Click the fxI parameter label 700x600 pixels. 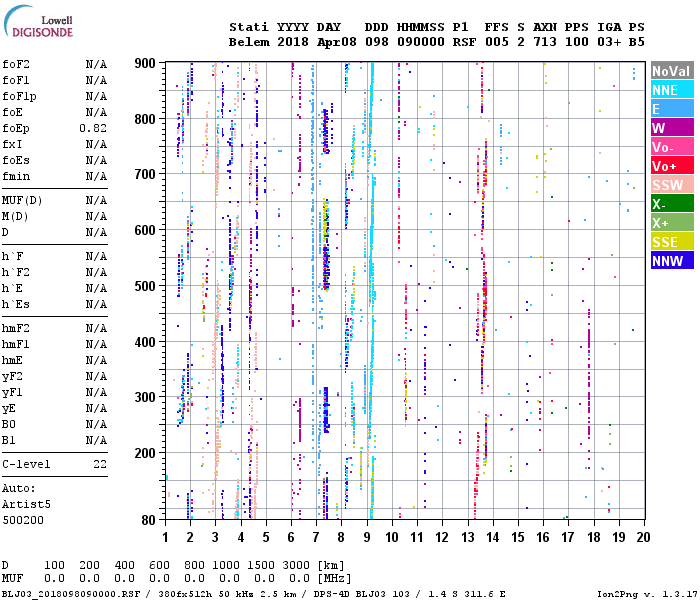[x=12, y=145]
